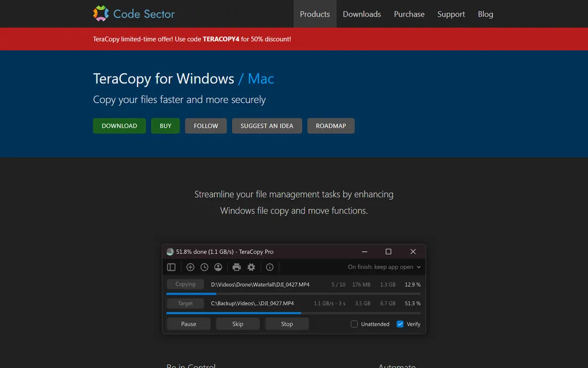
Task: Click the info icon in TeraCopy toolbar
Action: [x=269, y=267]
